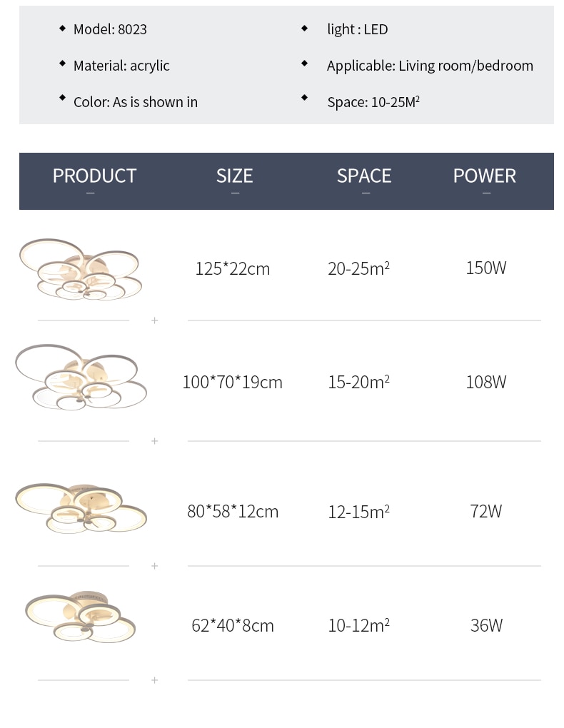This screenshot has width=564, height=728.
Task: Click the 150W power value
Action: coord(486,268)
